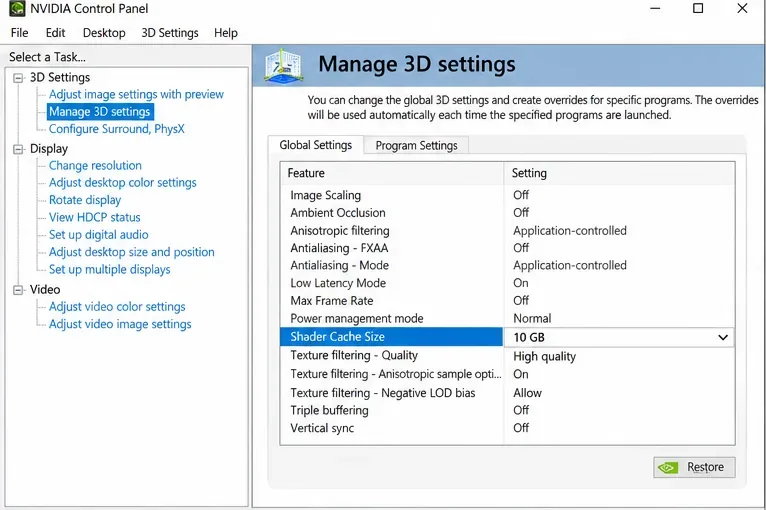This screenshot has height=510, width=766.
Task: Click the Normal power management value
Action: [x=532, y=319]
